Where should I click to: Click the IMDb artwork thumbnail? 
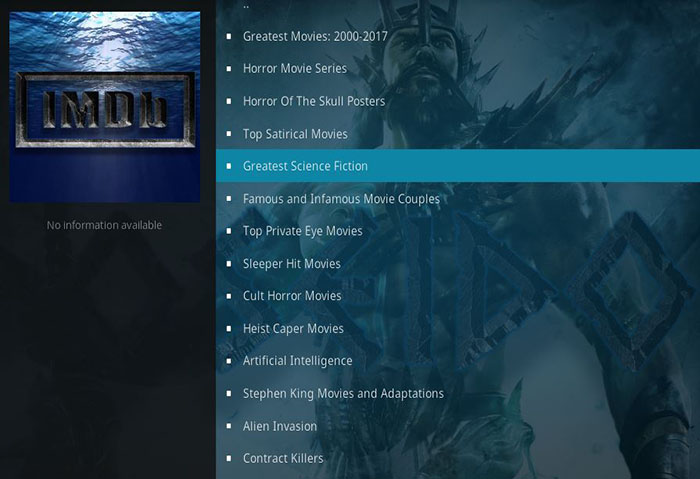coord(105,107)
